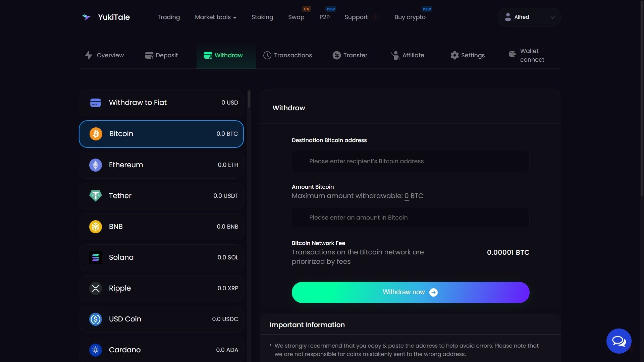Open the Market tools dropdown menu
The width and height of the screenshot is (644, 362).
tap(215, 17)
